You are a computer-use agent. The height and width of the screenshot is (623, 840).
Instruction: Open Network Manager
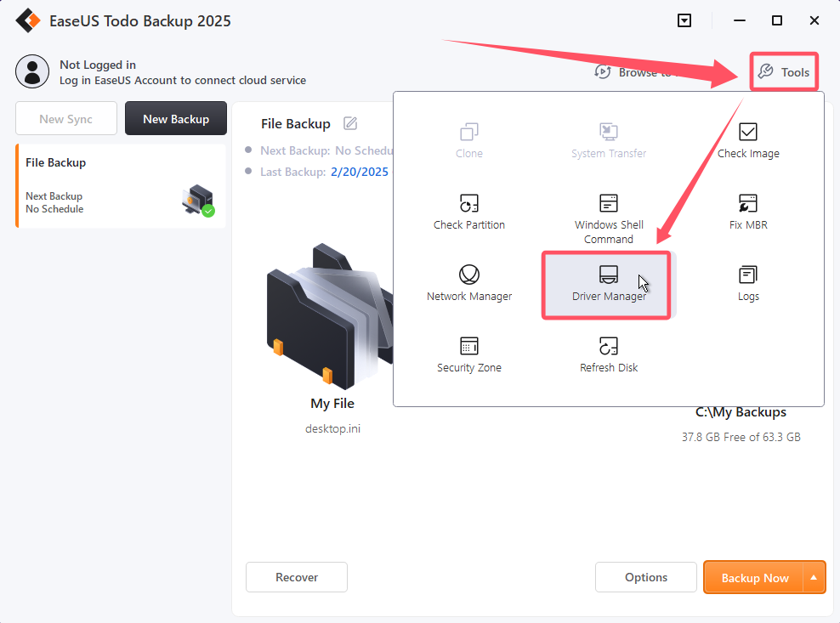468,283
